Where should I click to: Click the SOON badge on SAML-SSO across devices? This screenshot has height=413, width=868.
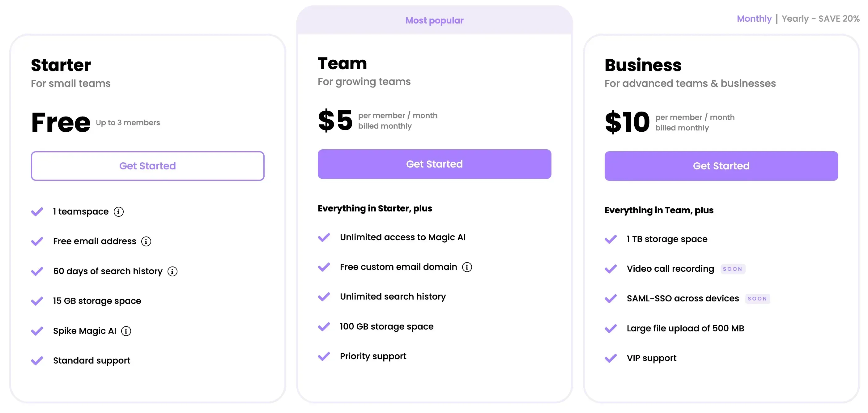(758, 298)
